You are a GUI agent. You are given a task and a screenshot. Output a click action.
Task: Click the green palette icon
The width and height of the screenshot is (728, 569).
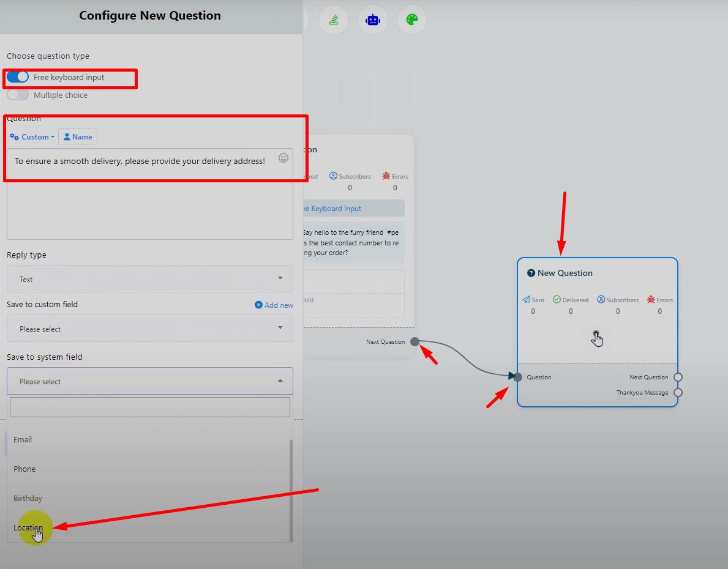point(412,20)
